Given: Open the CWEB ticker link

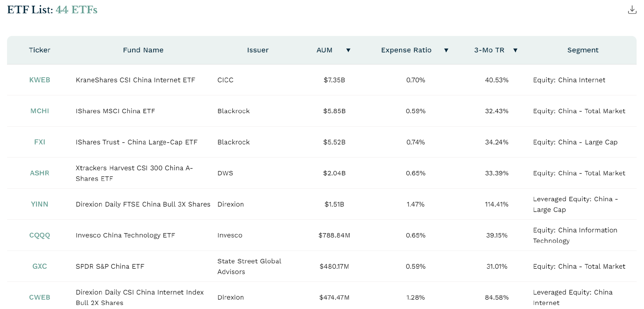Looking at the screenshot, I should (x=40, y=297).
